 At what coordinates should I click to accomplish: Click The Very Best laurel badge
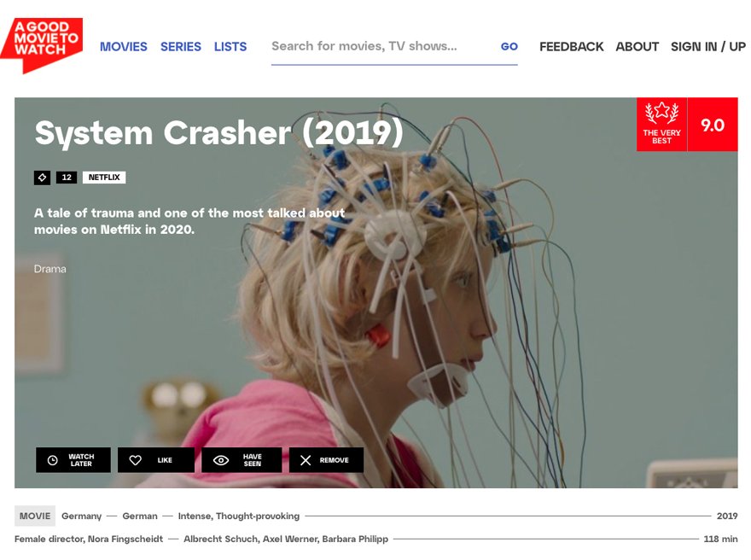[x=661, y=125]
